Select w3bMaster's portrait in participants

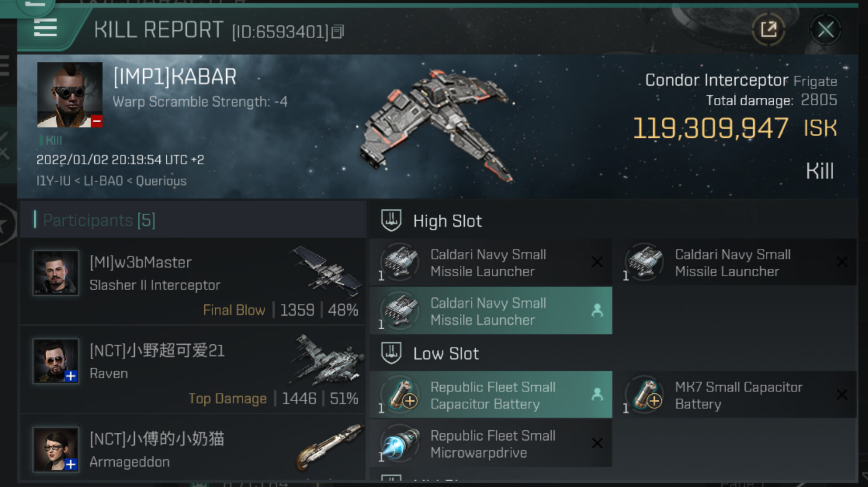[x=56, y=272]
